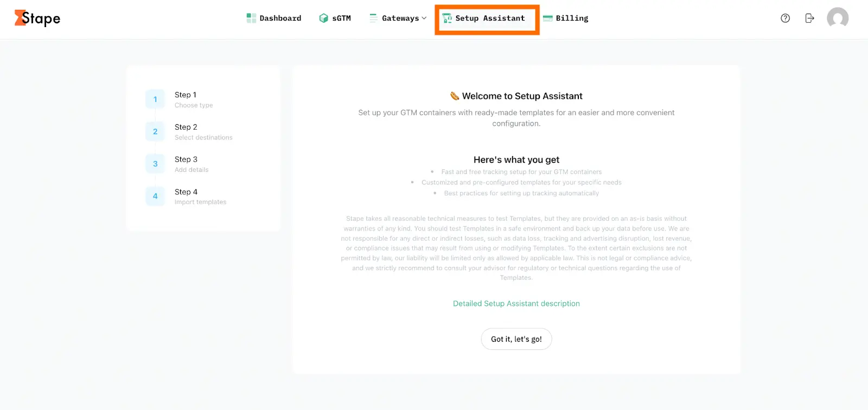
Task: Click the Stape logo
Action: click(x=36, y=18)
